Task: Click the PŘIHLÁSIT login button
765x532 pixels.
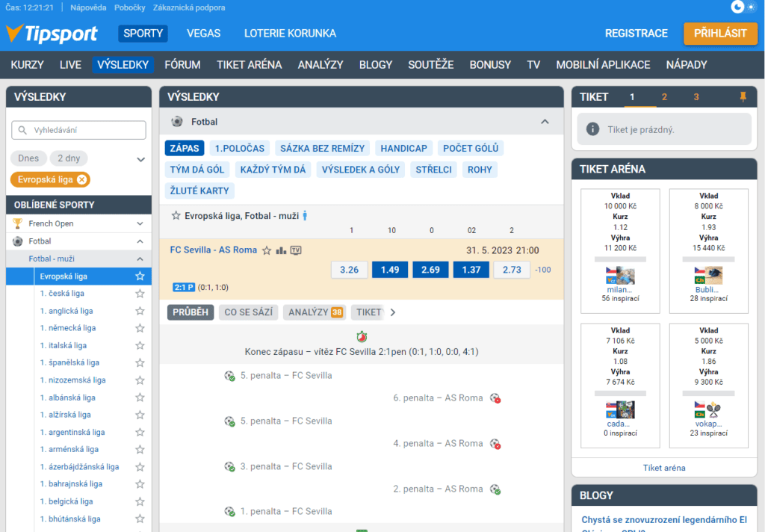Action: coord(720,33)
